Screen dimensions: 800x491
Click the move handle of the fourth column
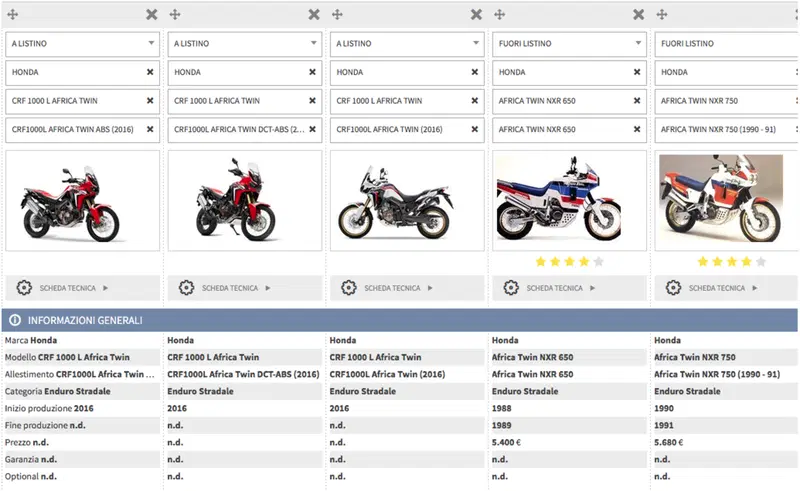499,14
